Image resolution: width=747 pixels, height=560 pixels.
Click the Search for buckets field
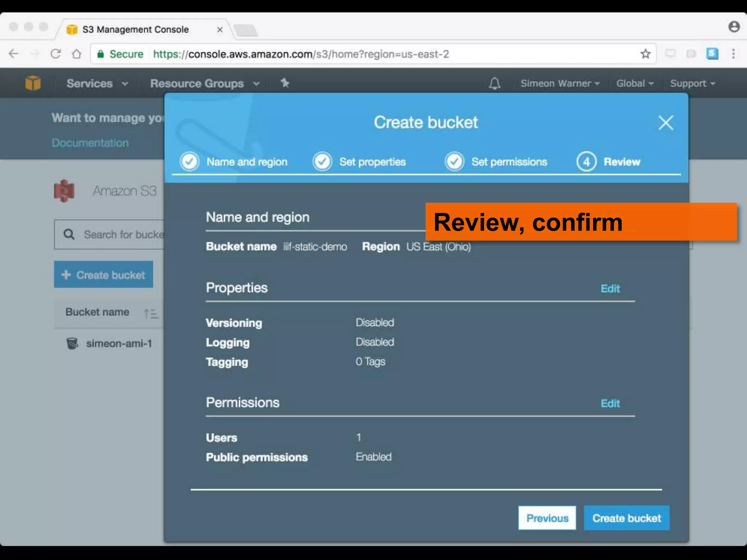click(109, 234)
